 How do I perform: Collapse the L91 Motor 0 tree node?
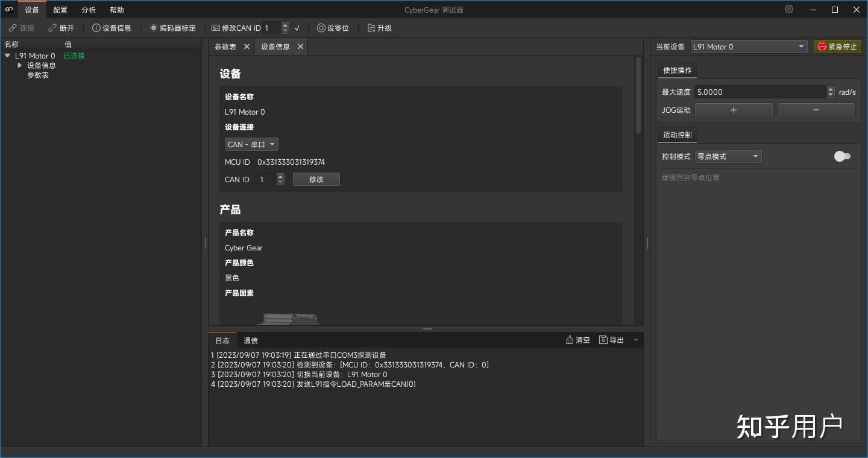click(x=7, y=55)
